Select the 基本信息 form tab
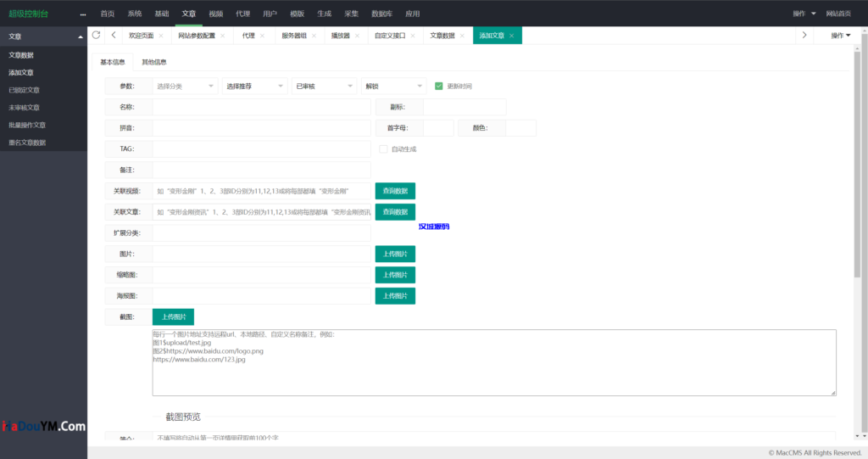The image size is (868, 459). pyautogui.click(x=113, y=62)
